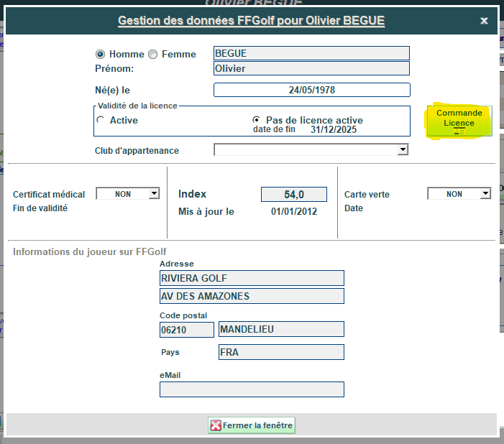The height and width of the screenshot is (444, 504).
Task: Click the Certificat médical label
Action: [x=49, y=195]
